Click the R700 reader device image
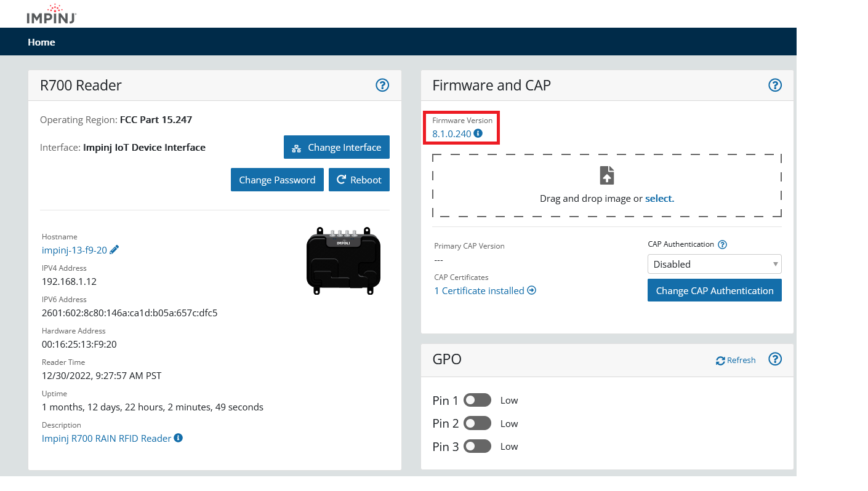The width and height of the screenshot is (868, 491). [x=343, y=260]
